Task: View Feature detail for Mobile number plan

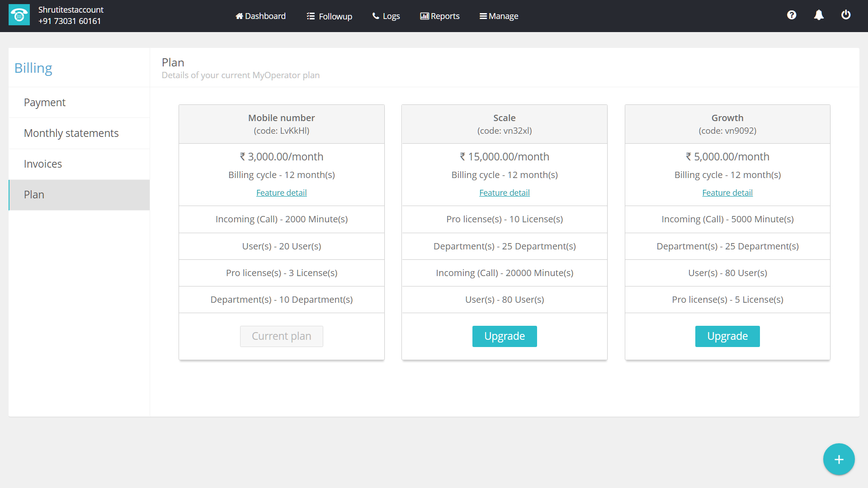Action: pyautogui.click(x=281, y=193)
